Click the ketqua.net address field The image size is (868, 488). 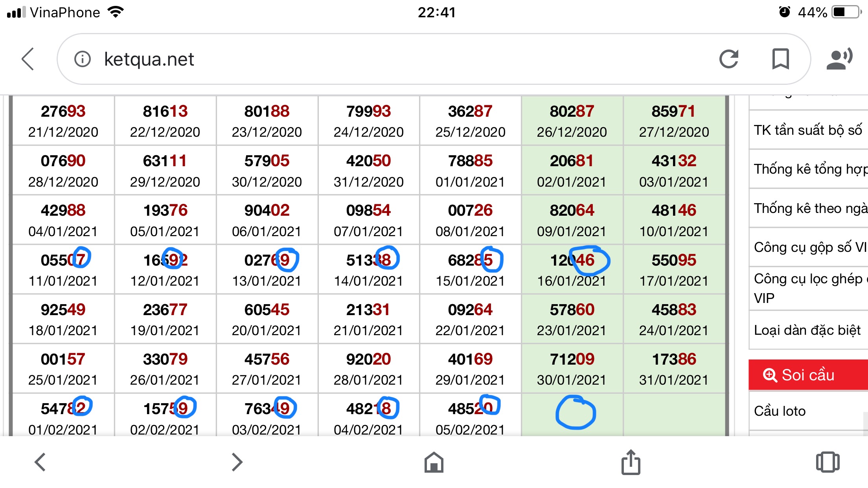pos(393,59)
